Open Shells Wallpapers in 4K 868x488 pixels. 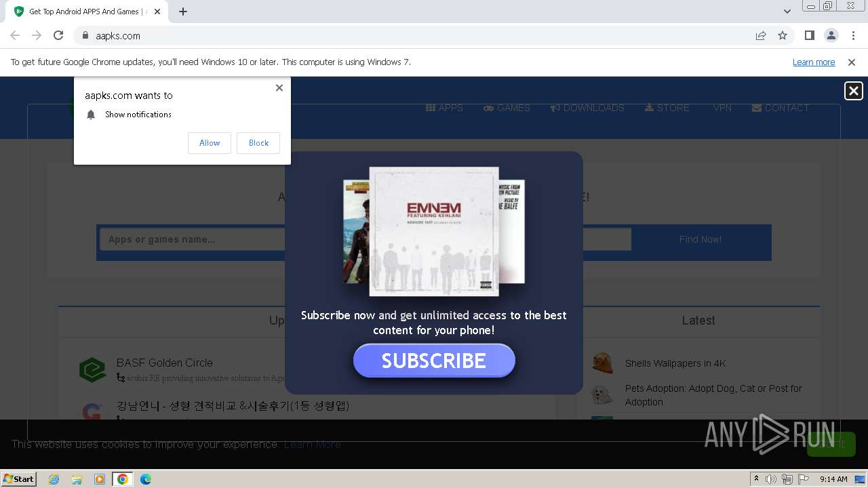(x=675, y=363)
